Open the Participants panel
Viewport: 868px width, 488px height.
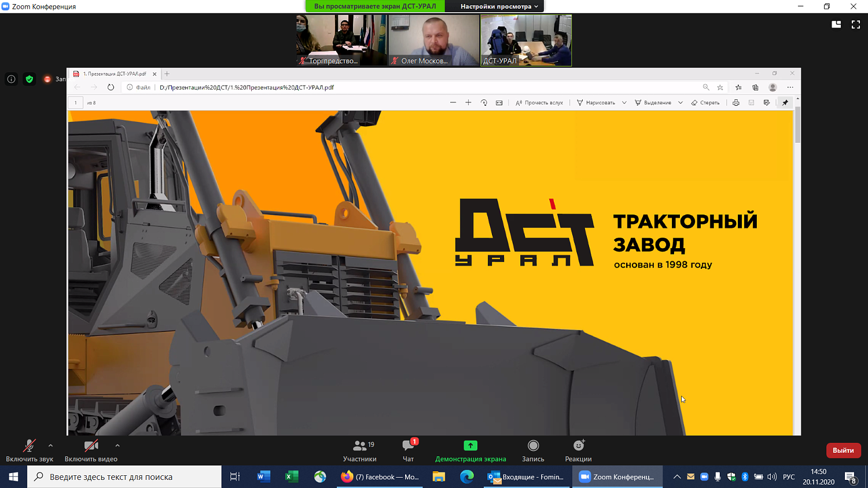pyautogui.click(x=359, y=450)
